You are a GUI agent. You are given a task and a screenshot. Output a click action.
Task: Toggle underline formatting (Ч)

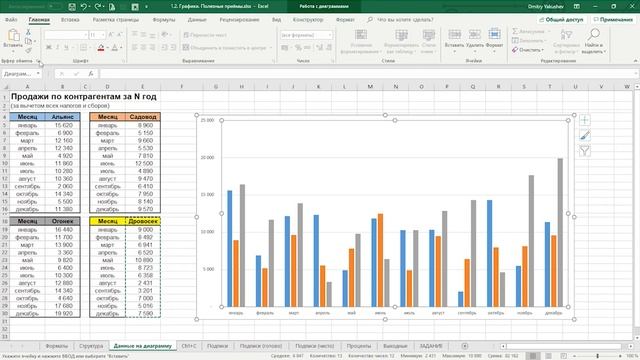[67, 48]
